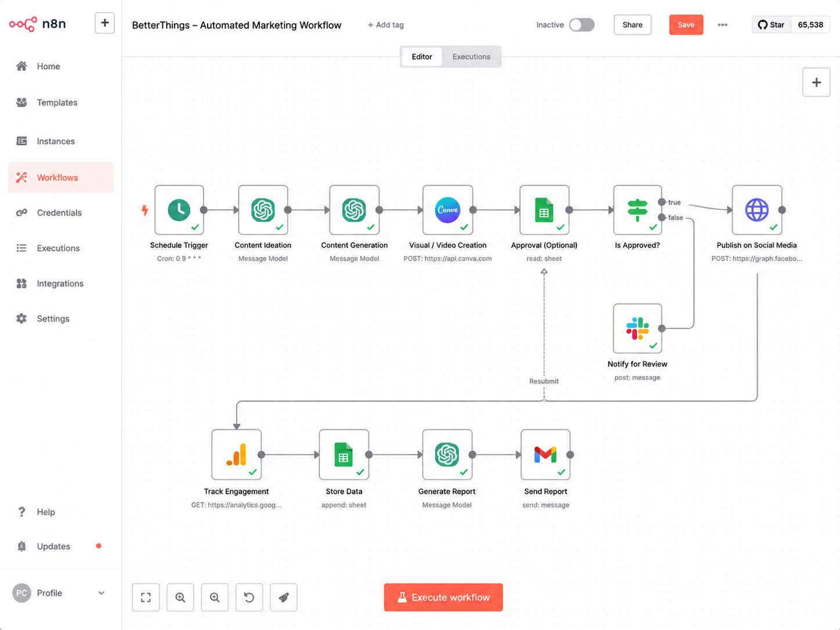This screenshot has width=840, height=630.
Task: Click the Save button
Action: click(x=686, y=25)
